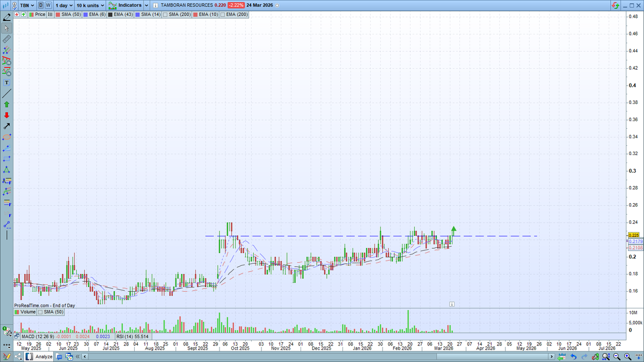644x362 pixels.
Task: Select the red down arrow tool
Action: pos(6,115)
